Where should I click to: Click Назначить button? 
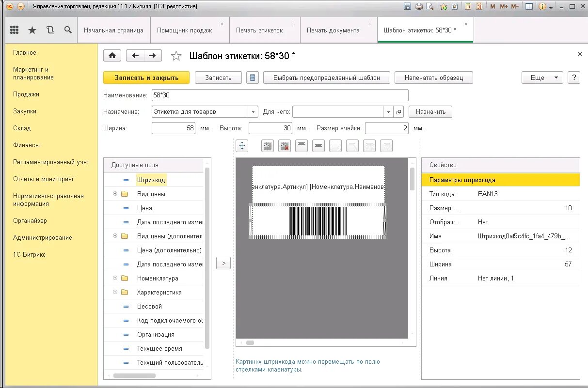point(430,112)
